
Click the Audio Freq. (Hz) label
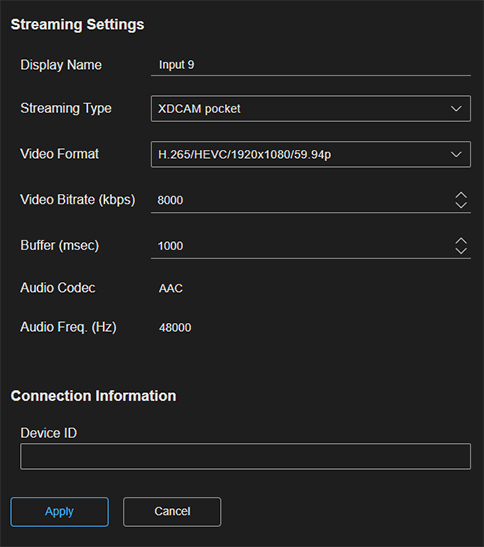68,328
